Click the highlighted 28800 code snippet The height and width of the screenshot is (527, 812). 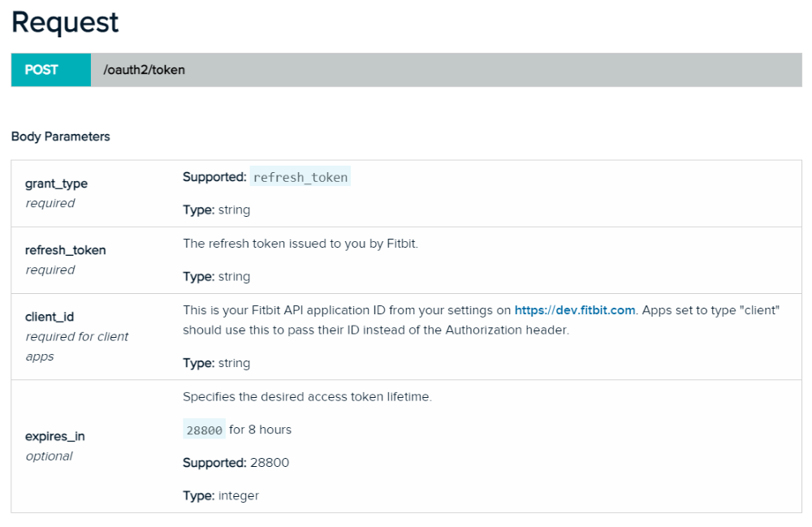[205, 430]
